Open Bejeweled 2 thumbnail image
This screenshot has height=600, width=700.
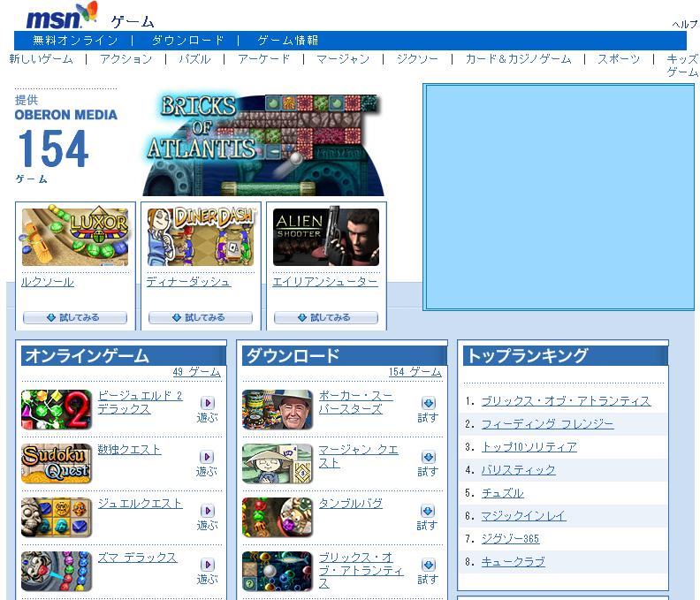click(x=57, y=410)
